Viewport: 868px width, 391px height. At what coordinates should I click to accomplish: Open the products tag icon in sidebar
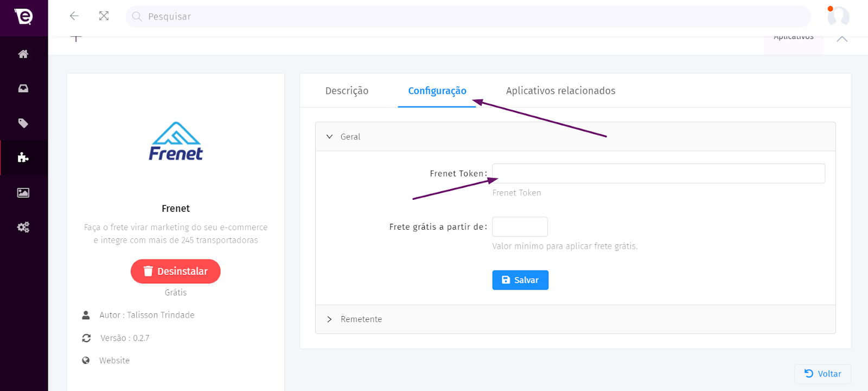[23, 123]
